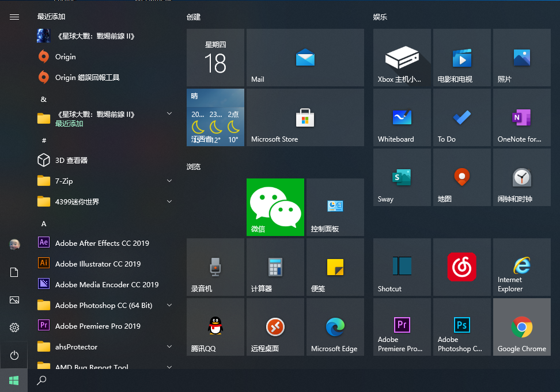The height and width of the screenshot is (392, 560).
Task: Select Adobe Illustrator CC 2019 from list
Action: (x=98, y=264)
